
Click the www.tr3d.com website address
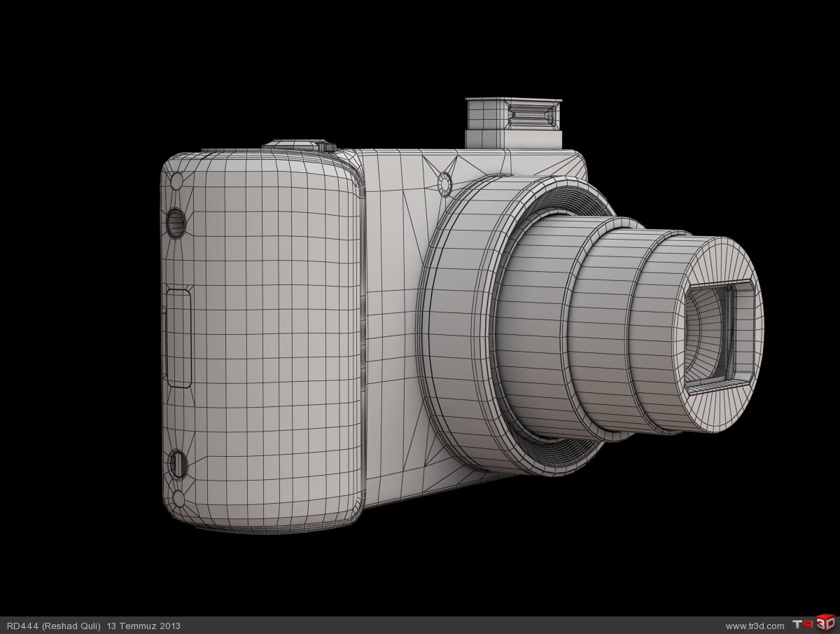(x=755, y=626)
